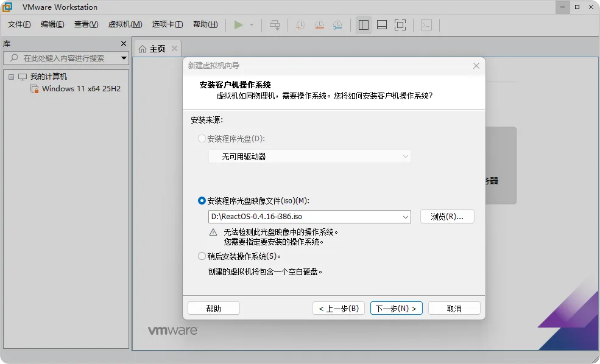Open the 帮助(H) menu
Screen dimensions: 600x364
pyautogui.click(x=205, y=24)
